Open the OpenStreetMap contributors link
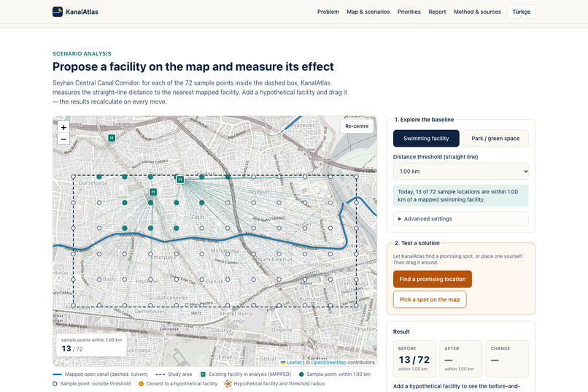588x392 pixels. tap(328, 362)
